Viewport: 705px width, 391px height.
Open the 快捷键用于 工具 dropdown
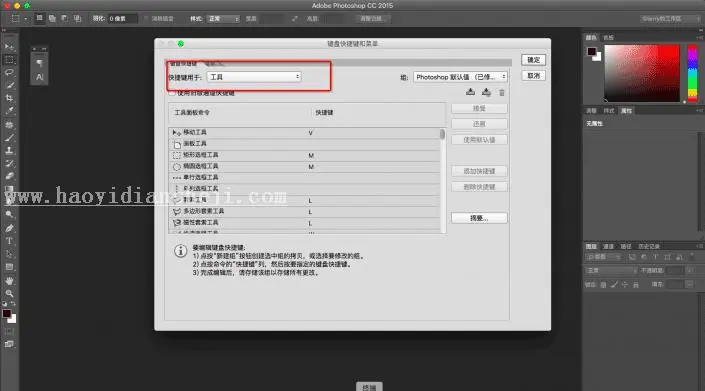(254, 77)
